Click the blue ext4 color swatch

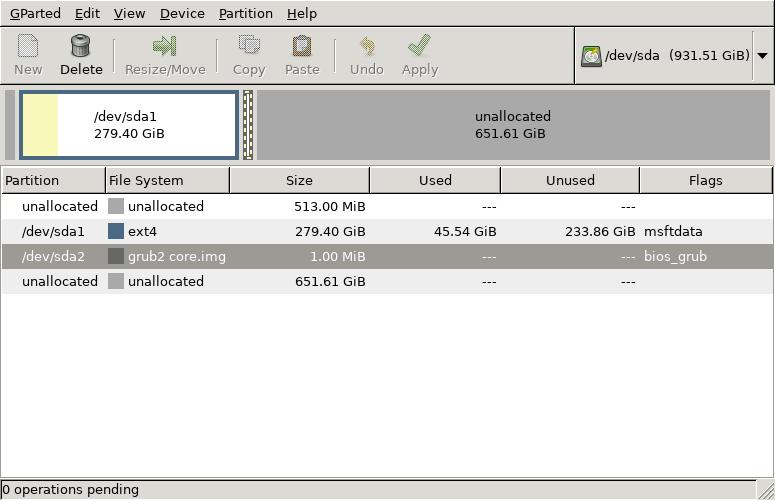(x=116, y=231)
